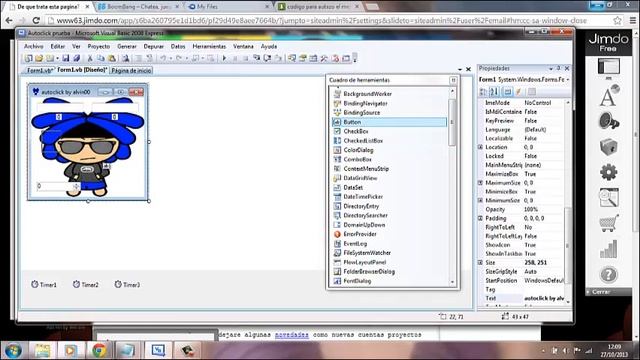640x360 pixels.
Task: Show events lightning icon in Propiedades
Action: [518, 91]
